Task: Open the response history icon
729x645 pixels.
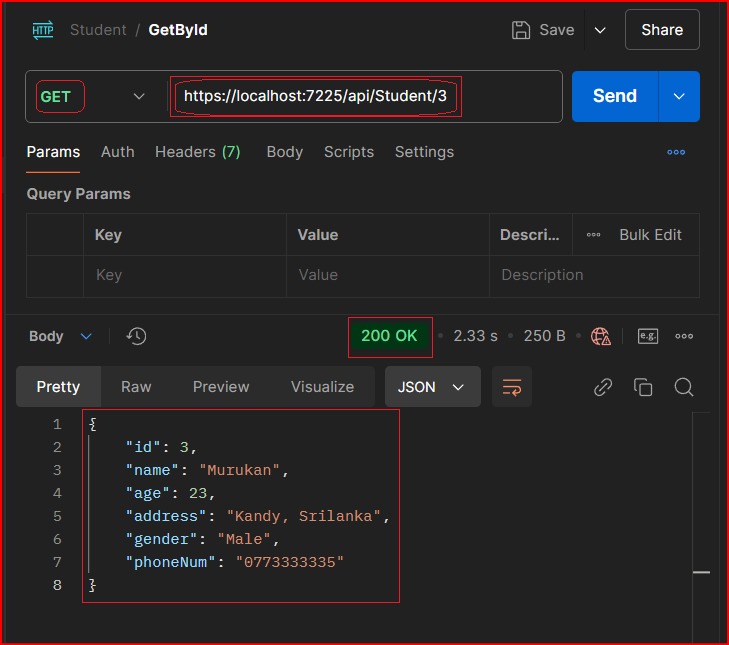Action: point(137,337)
